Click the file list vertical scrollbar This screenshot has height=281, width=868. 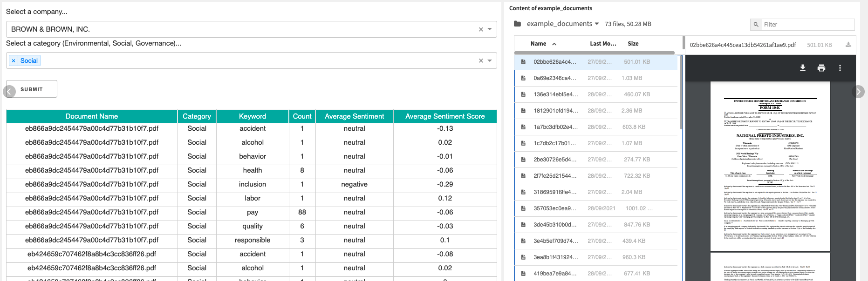pyautogui.click(x=681, y=92)
